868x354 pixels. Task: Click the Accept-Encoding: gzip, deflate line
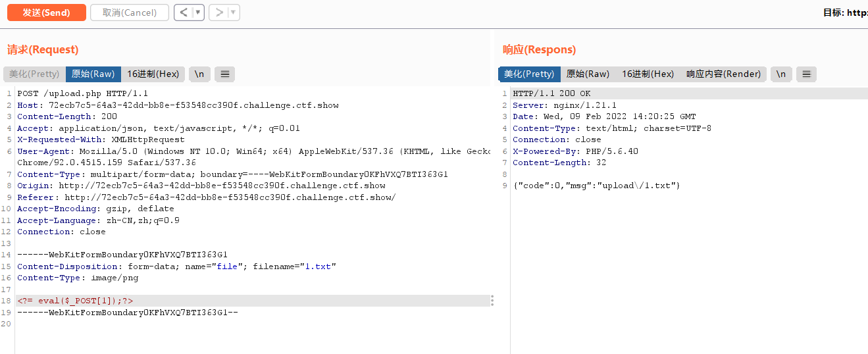click(95, 209)
